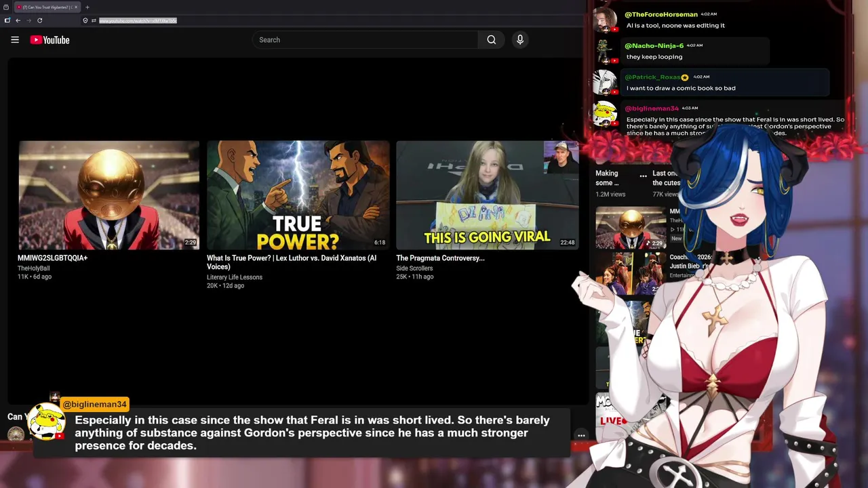
Task: Click 'they keep looping' chat message
Action: (654, 57)
